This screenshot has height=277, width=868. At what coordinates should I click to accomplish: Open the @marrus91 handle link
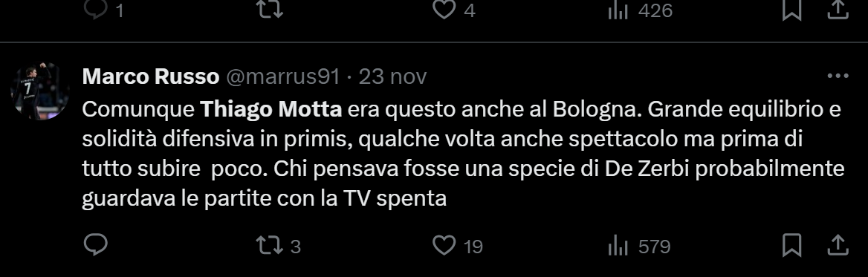[x=282, y=76]
